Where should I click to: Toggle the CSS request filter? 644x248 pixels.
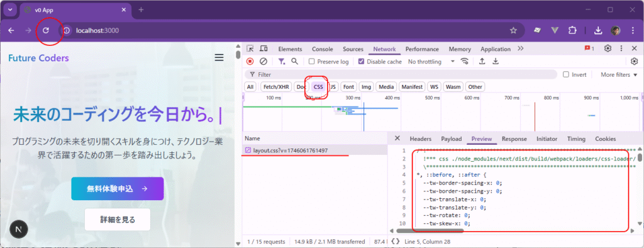point(318,87)
